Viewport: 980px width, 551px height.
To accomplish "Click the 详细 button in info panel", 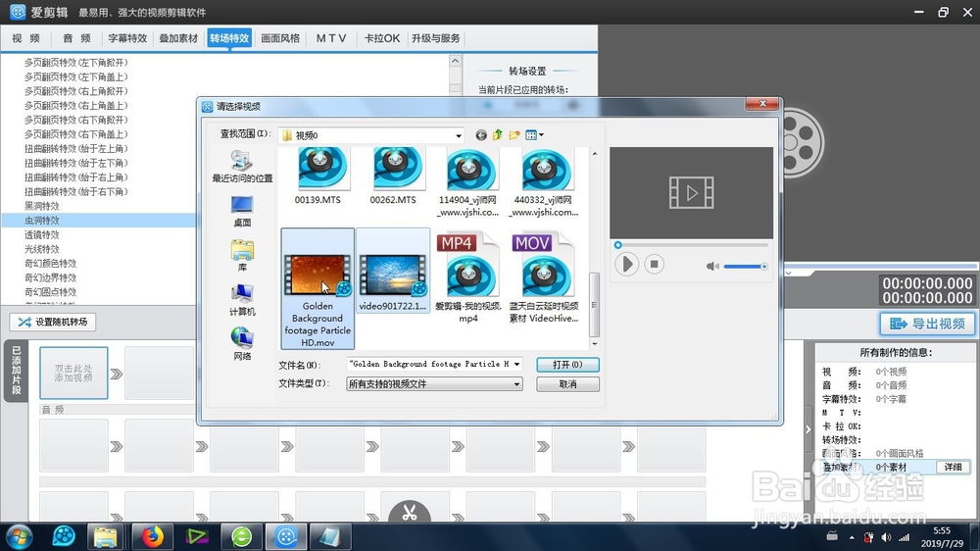I will click(x=954, y=468).
